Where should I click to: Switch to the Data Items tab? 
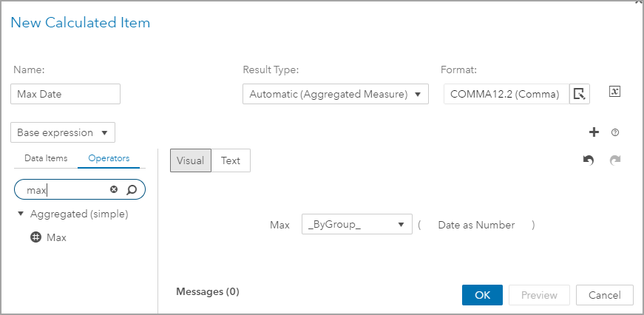[46, 158]
